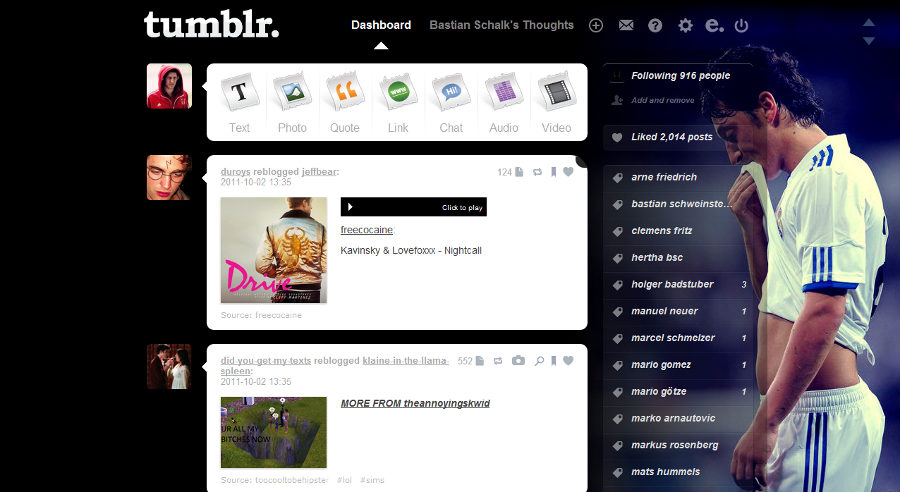Click the duroys avatar with glasses

pos(169,177)
